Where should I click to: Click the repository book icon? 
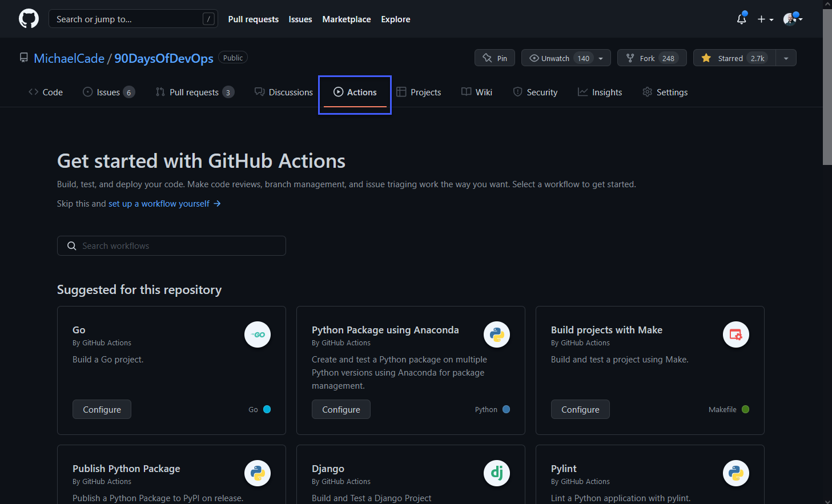[23, 57]
